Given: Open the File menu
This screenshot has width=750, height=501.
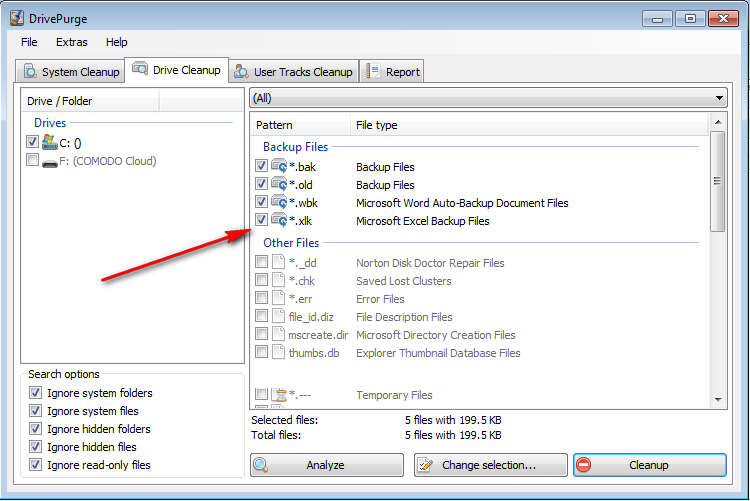Looking at the screenshot, I should point(29,42).
